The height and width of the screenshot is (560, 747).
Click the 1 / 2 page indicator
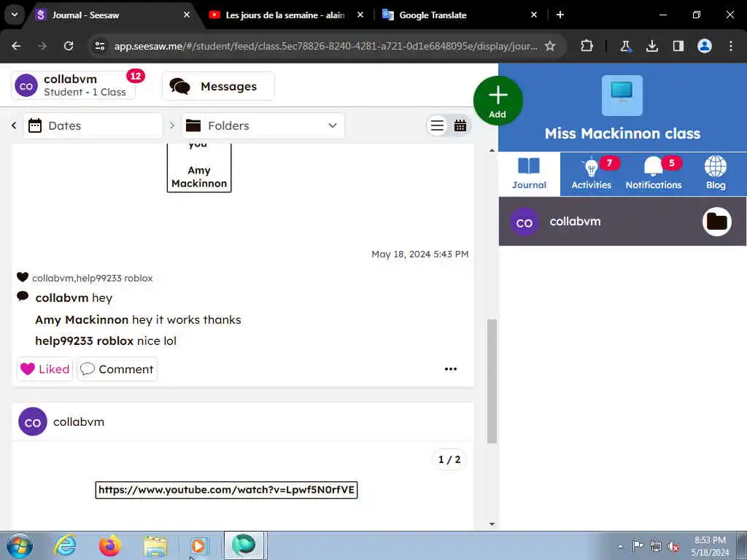(449, 459)
